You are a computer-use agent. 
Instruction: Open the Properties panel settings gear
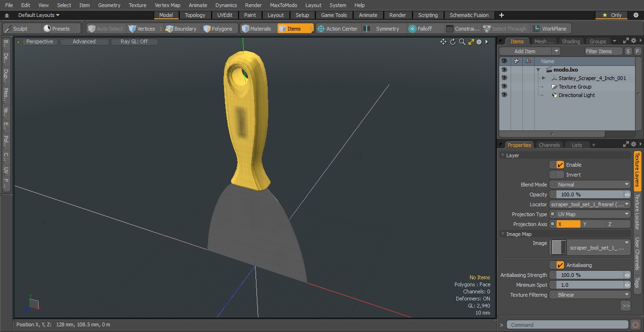(634, 144)
